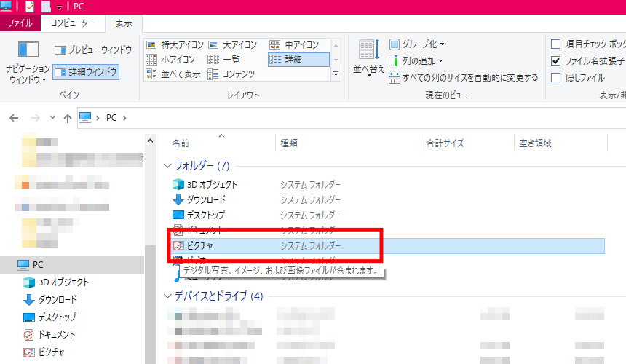This screenshot has width=626, height=364.
Task: Select ダウンロード folder in the file list
Action: click(207, 199)
